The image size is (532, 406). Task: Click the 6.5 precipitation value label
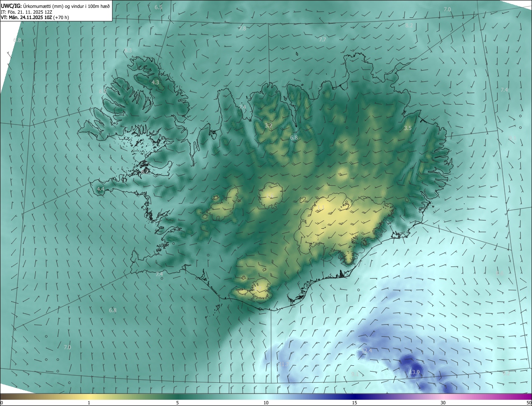tap(158, 7)
